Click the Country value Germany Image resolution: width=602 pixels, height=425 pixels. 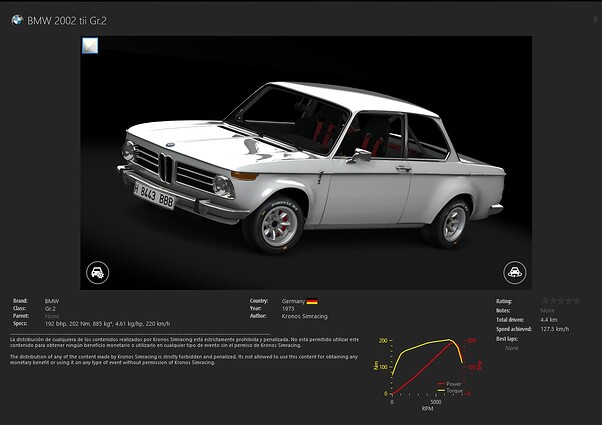(293, 301)
